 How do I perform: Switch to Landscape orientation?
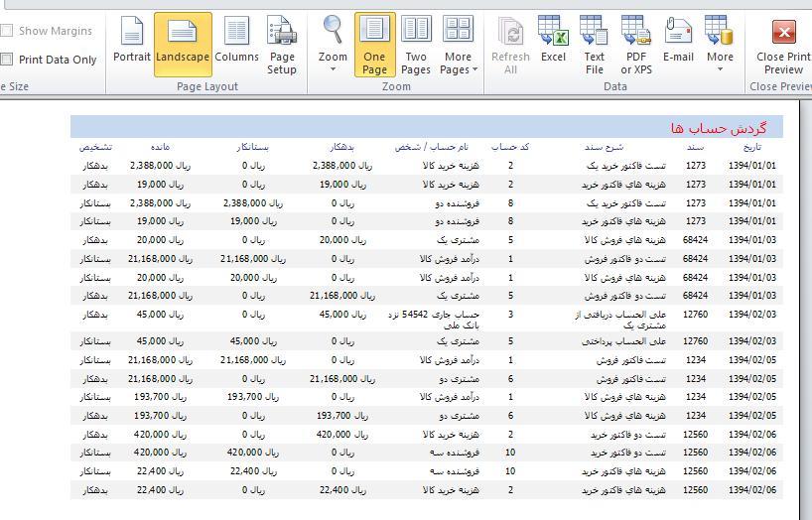[183, 44]
